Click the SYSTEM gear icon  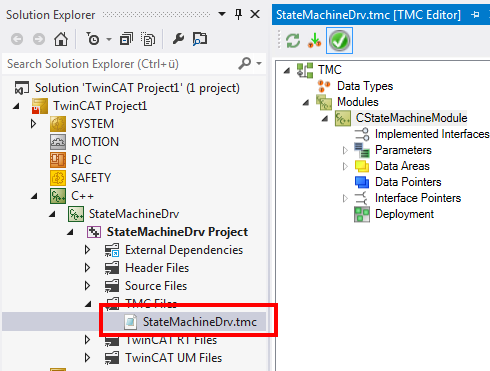tap(58, 124)
